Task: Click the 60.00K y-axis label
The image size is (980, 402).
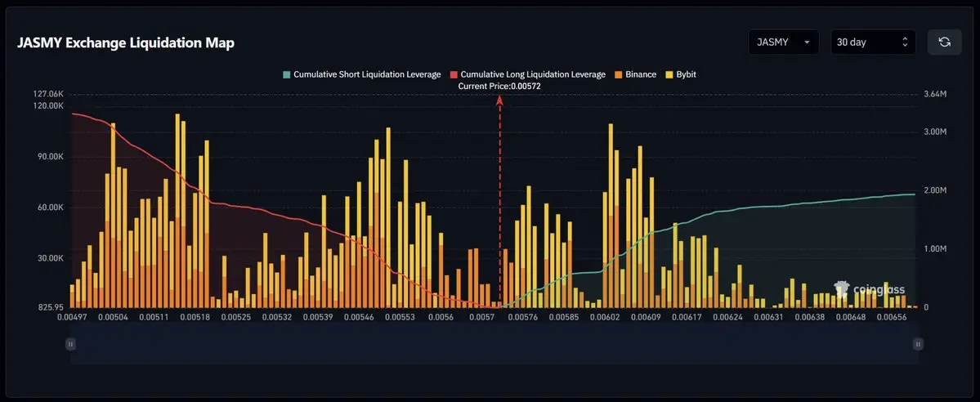Action: coord(51,208)
